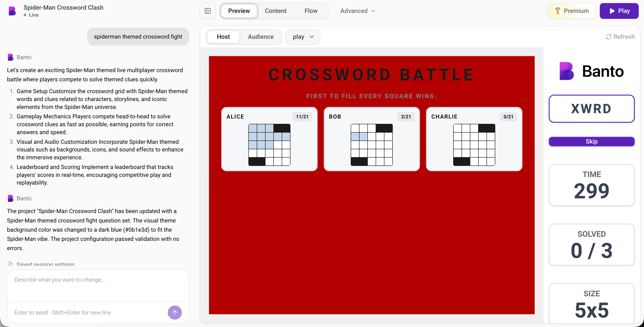644x327 pixels.
Task: Click the Refresh button label
Action: click(624, 37)
